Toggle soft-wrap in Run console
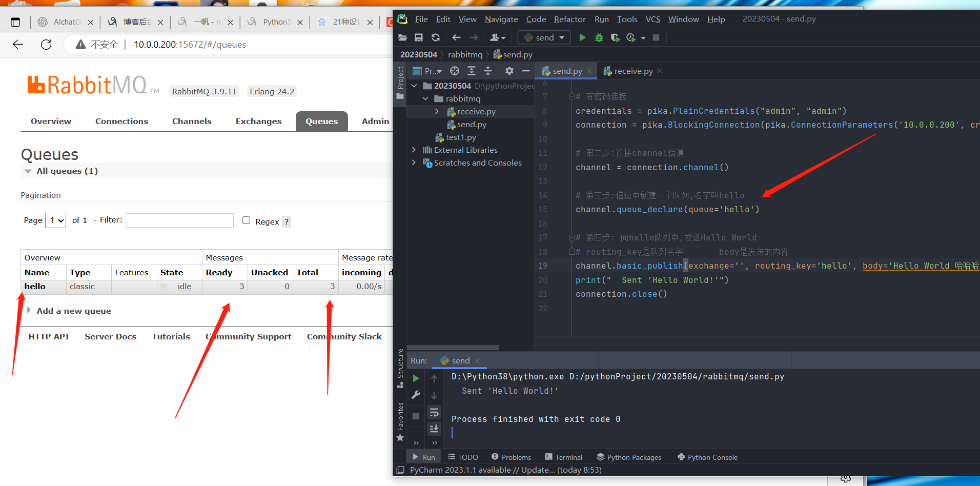980x486 pixels. pyautogui.click(x=434, y=412)
